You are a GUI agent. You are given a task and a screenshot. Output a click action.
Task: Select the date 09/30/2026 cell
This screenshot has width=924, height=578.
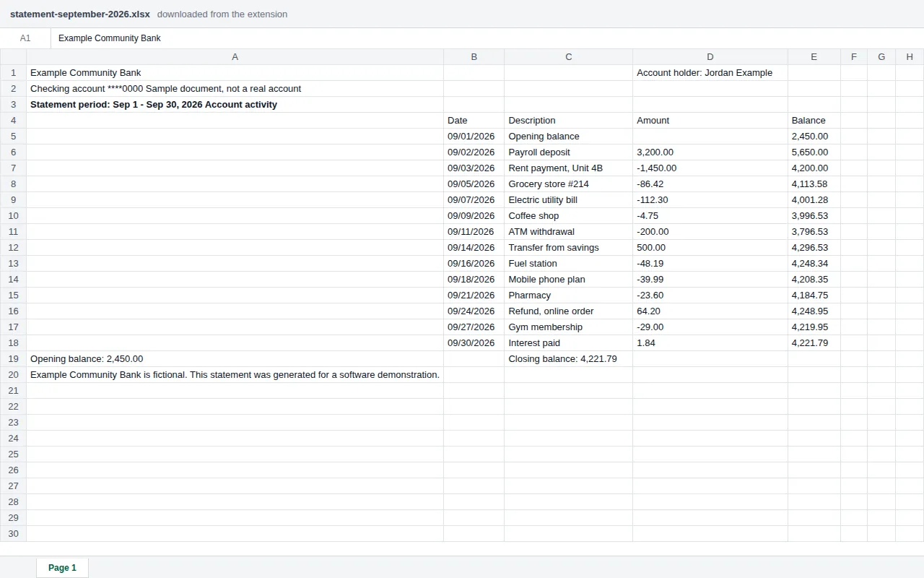tap(474, 343)
